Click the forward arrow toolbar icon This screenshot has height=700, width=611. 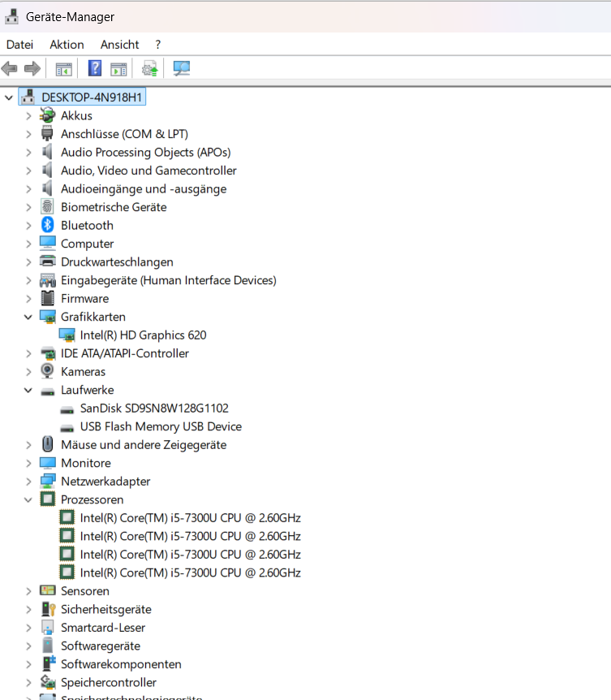[x=32, y=69]
